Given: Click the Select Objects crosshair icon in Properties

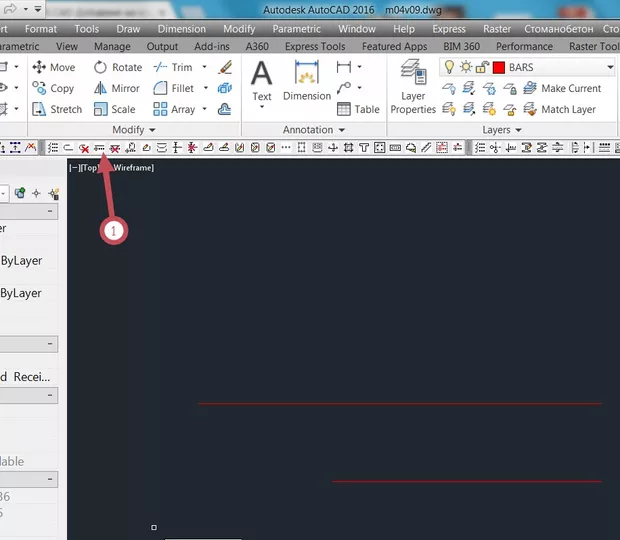Looking at the screenshot, I should click(36, 193).
